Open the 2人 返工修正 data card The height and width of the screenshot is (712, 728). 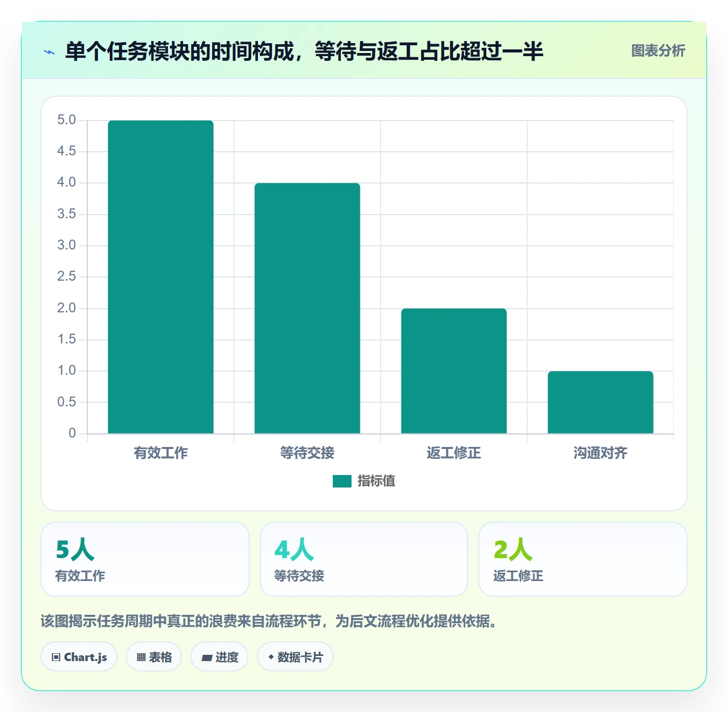583,559
